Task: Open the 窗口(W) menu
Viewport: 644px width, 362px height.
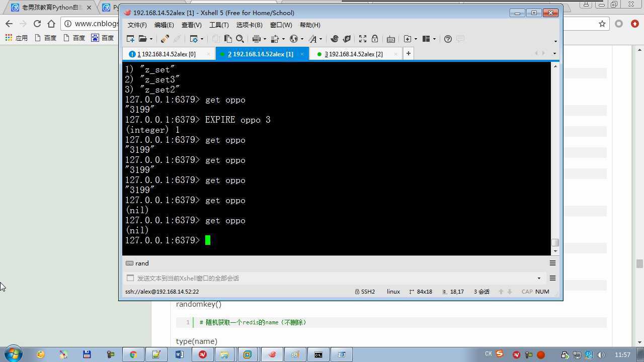Action: point(281,25)
